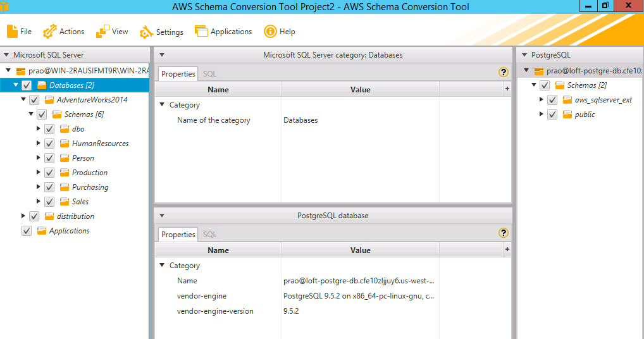Screen dimensions: 644x339
Task: Toggle the Sales schema checkbox
Action: coord(49,202)
